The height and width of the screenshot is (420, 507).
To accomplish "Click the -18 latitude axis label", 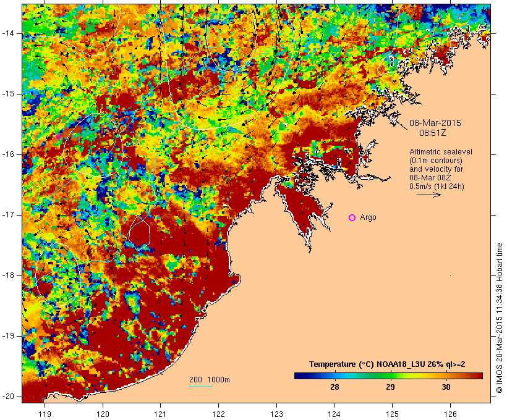I will click(8, 275).
